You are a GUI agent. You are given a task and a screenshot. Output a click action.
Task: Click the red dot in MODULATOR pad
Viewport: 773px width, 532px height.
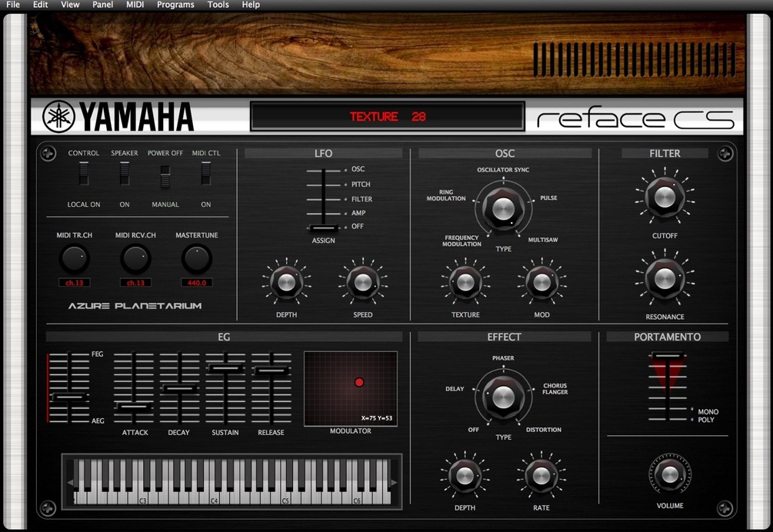point(359,382)
